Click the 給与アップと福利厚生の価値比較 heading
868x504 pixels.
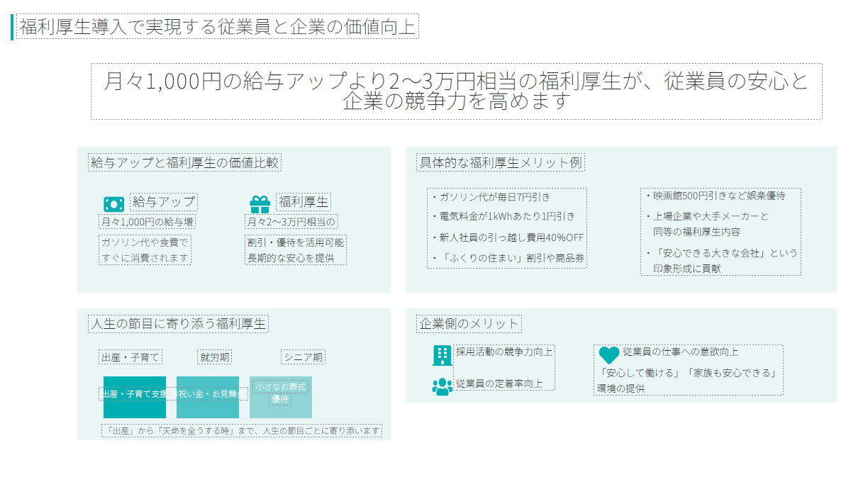pos(184,162)
